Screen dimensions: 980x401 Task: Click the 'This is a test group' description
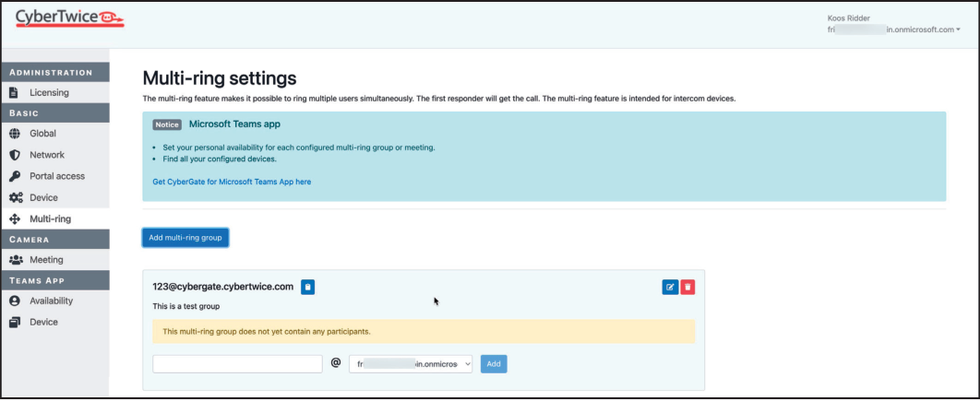pyautogui.click(x=186, y=307)
